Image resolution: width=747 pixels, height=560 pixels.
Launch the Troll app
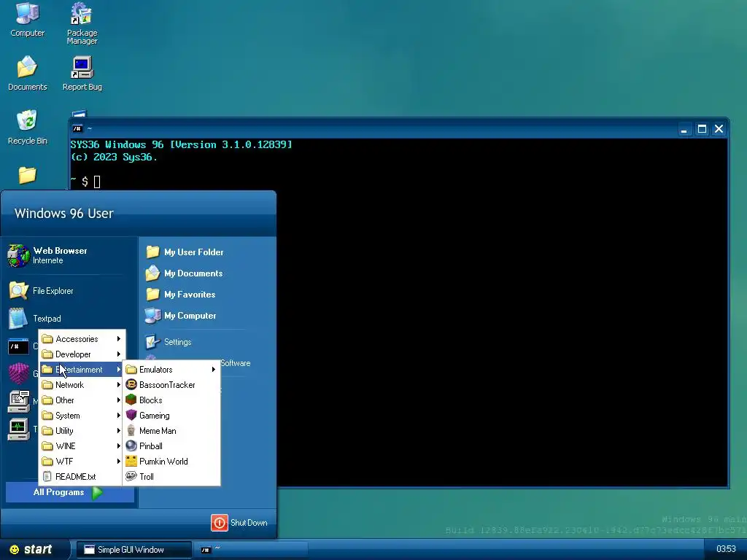click(171, 476)
